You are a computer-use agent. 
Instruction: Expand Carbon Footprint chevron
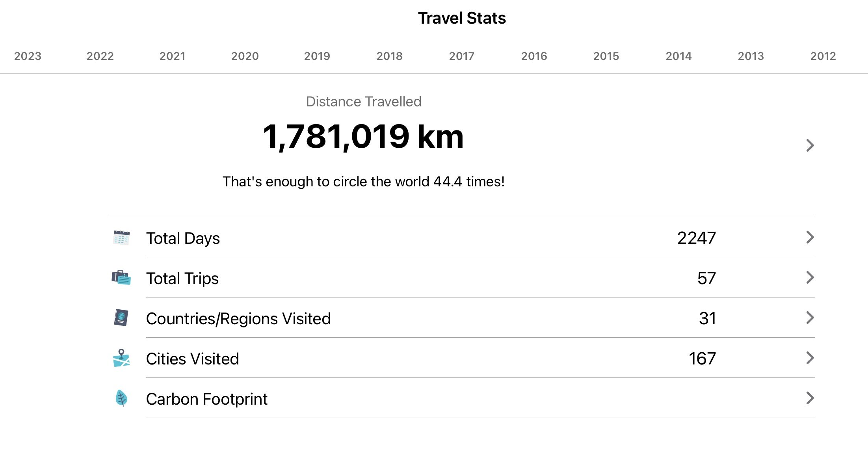(x=810, y=398)
